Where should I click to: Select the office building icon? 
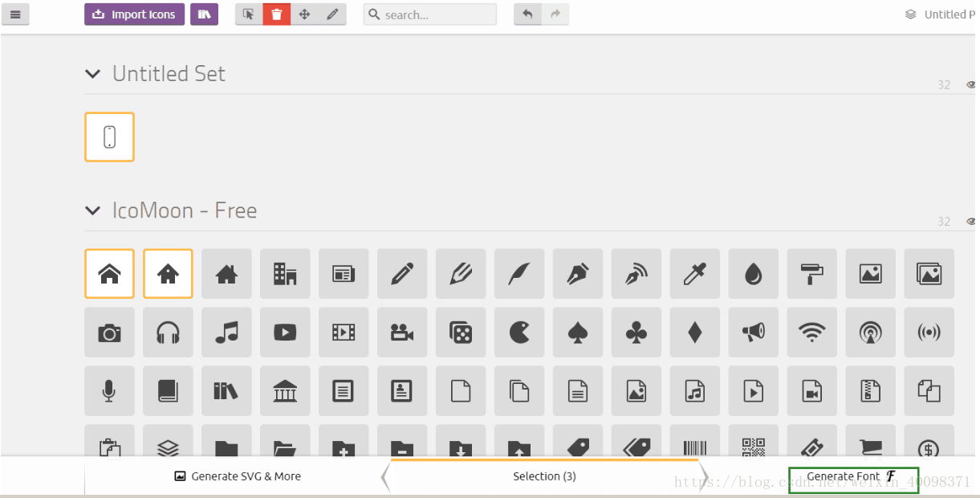coord(285,274)
